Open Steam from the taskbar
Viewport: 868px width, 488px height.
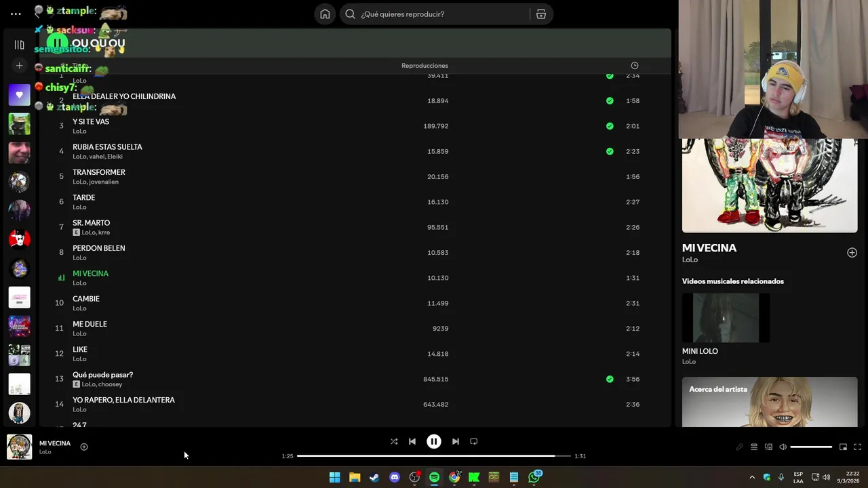(x=374, y=477)
